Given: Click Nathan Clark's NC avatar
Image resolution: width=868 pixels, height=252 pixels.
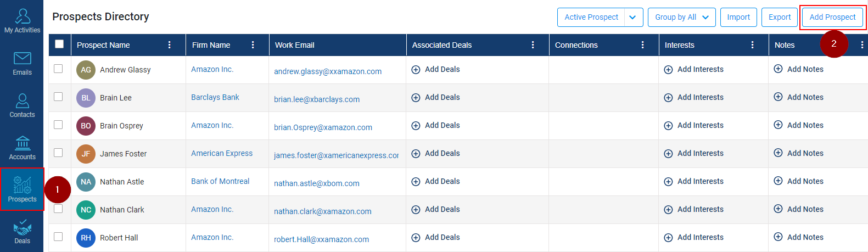Looking at the screenshot, I should [86, 210].
